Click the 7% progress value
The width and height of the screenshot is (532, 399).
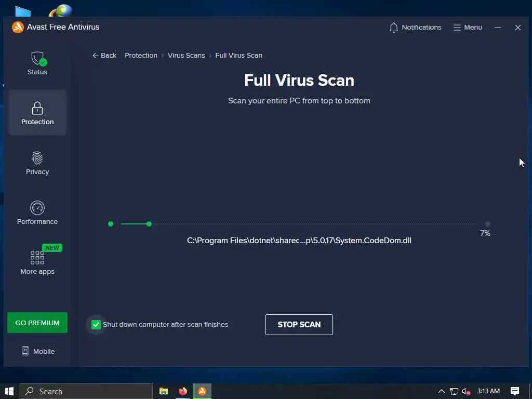485,233
